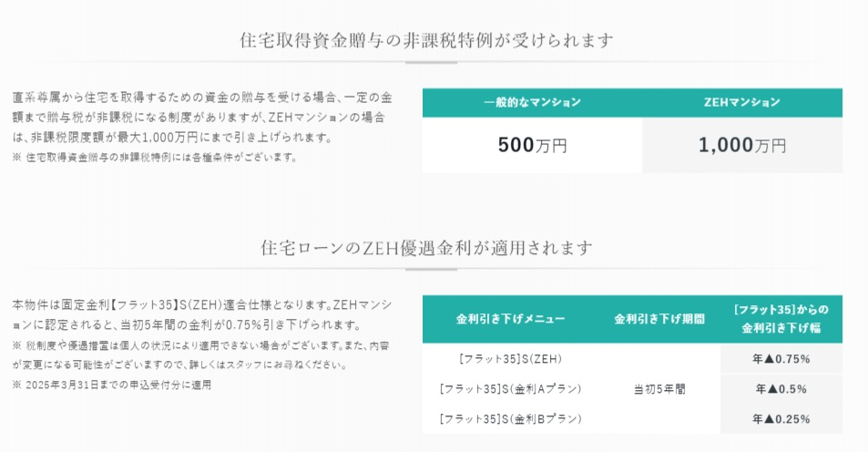Click the 年▲0.75% rate cell
The width and height of the screenshot is (868, 452).
781,358
